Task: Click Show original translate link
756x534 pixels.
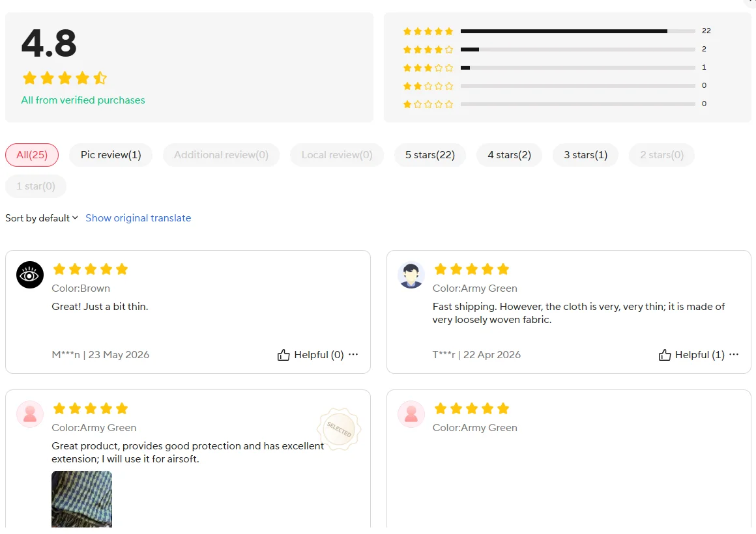Action: tap(138, 218)
